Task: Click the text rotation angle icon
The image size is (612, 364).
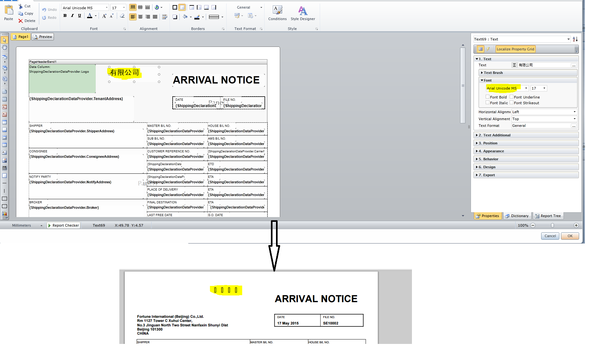Action: 157,7
